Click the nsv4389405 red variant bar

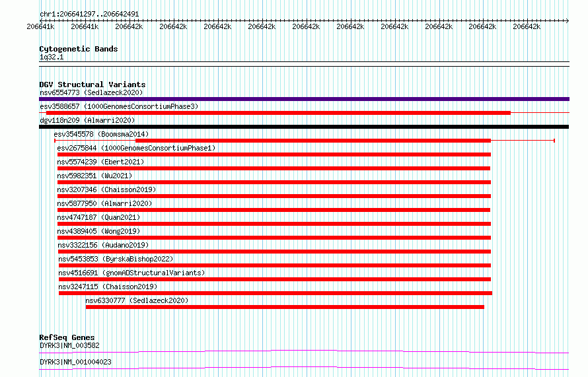tap(274, 238)
